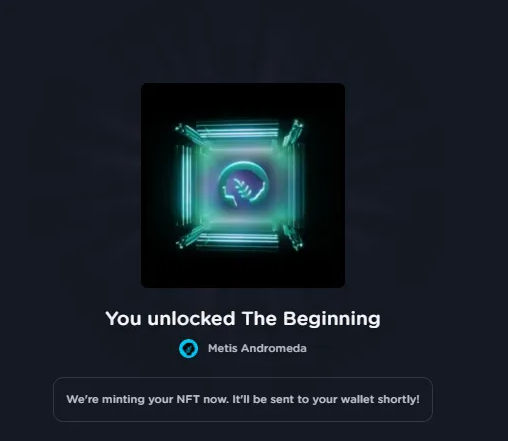The width and height of the screenshot is (508, 441).
Task: Open The Beginning NFT image thumbnail
Action: [x=243, y=185]
